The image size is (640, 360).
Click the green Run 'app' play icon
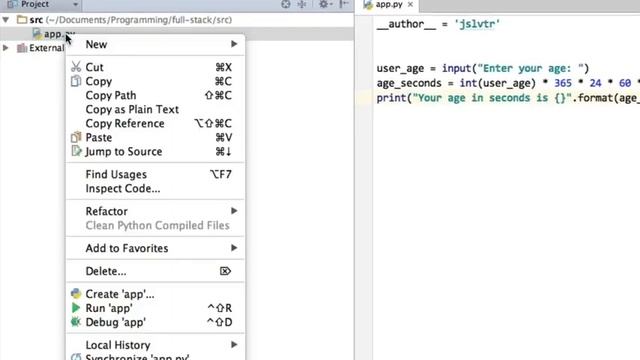[76, 308]
